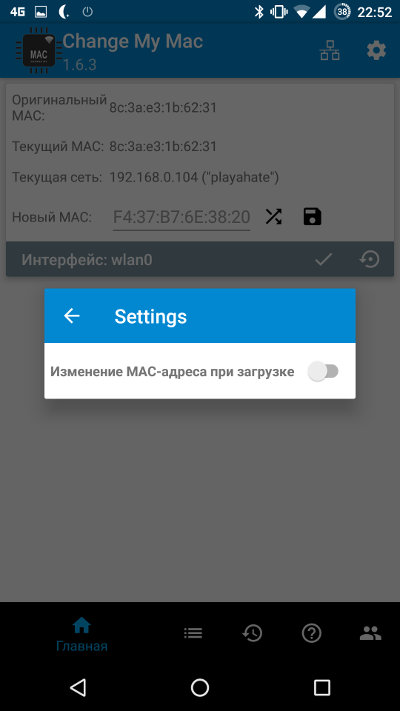Open the people/about tab icon
This screenshot has width=400, height=711.
click(371, 633)
